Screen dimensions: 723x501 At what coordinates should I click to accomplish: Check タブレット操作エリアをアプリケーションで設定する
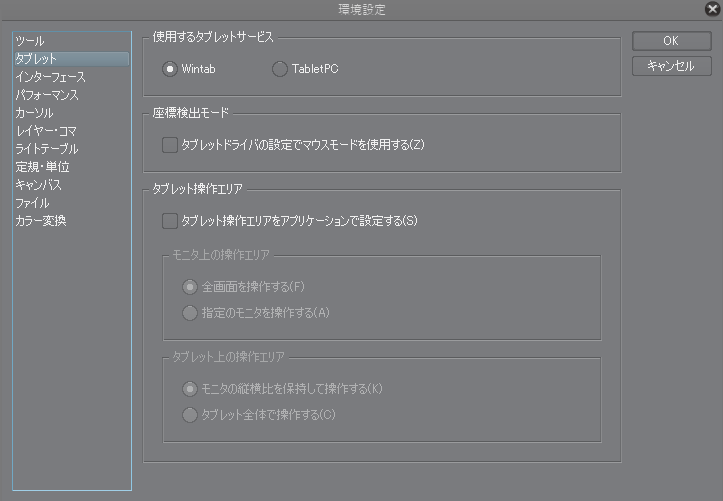[x=170, y=221]
